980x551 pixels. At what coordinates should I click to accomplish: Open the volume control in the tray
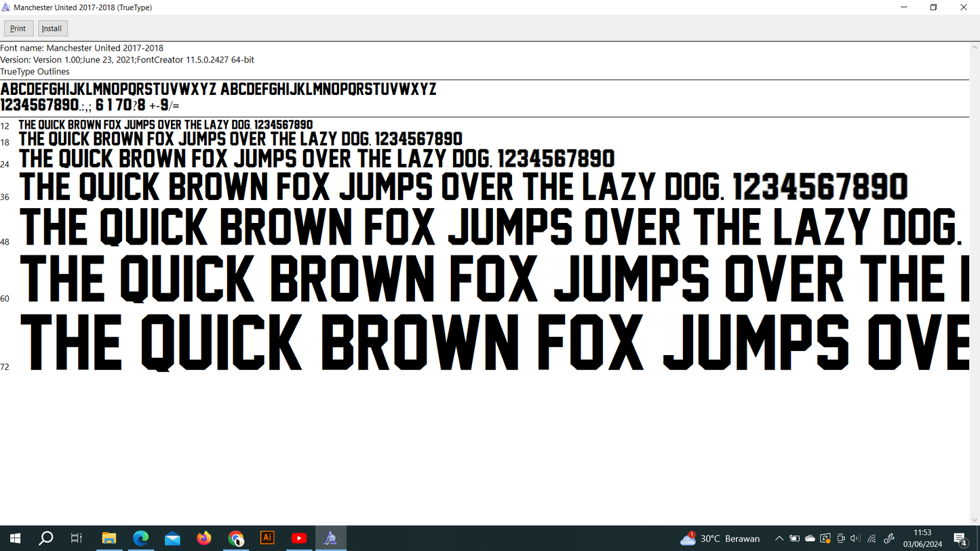(855, 539)
